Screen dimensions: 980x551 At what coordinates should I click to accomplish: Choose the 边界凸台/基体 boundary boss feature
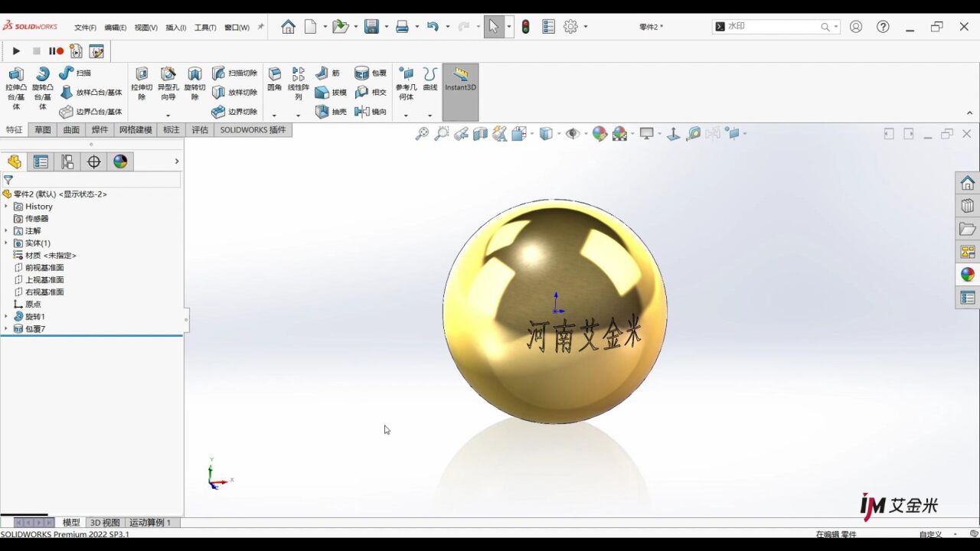(91, 112)
